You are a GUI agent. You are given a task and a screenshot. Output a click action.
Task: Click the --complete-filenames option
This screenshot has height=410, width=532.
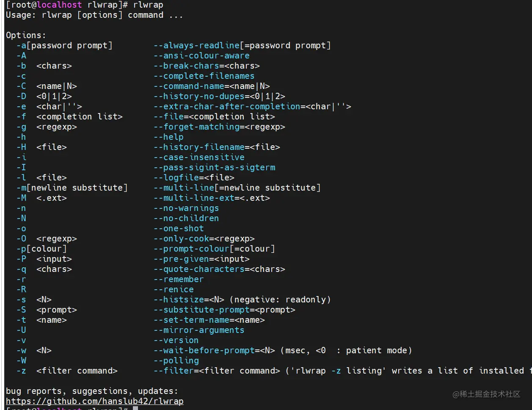[204, 76]
